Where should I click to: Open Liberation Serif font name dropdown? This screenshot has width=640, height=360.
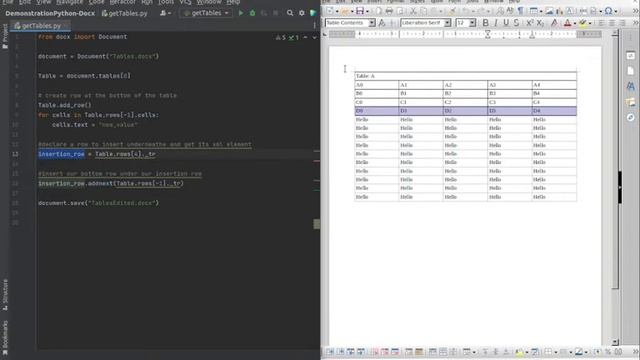(447, 23)
